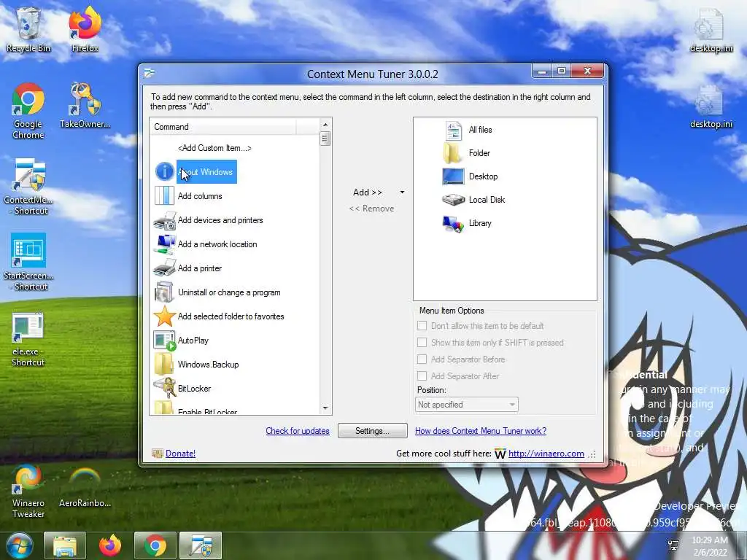The width and height of the screenshot is (747, 560).
Task: Select the Library destination icon
Action: (453, 223)
